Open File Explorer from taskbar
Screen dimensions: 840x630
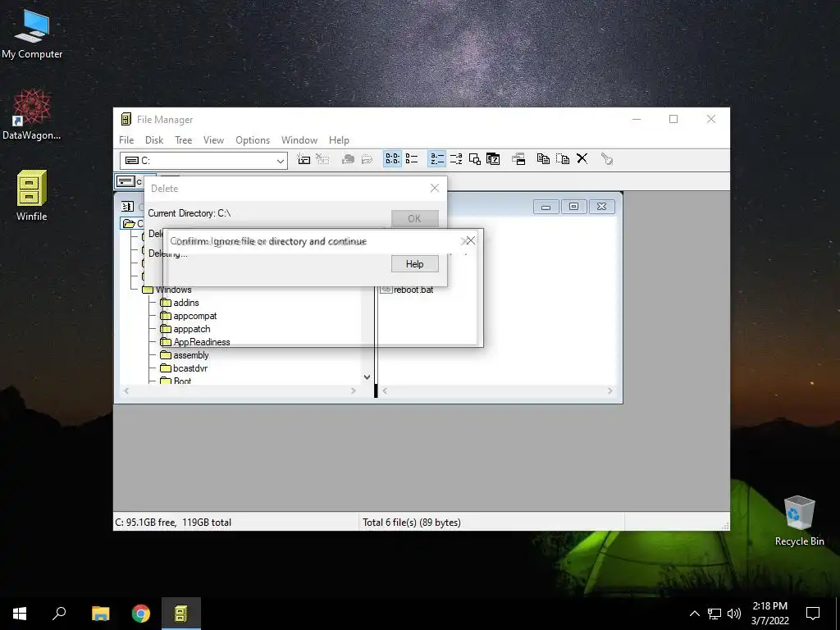click(x=100, y=614)
